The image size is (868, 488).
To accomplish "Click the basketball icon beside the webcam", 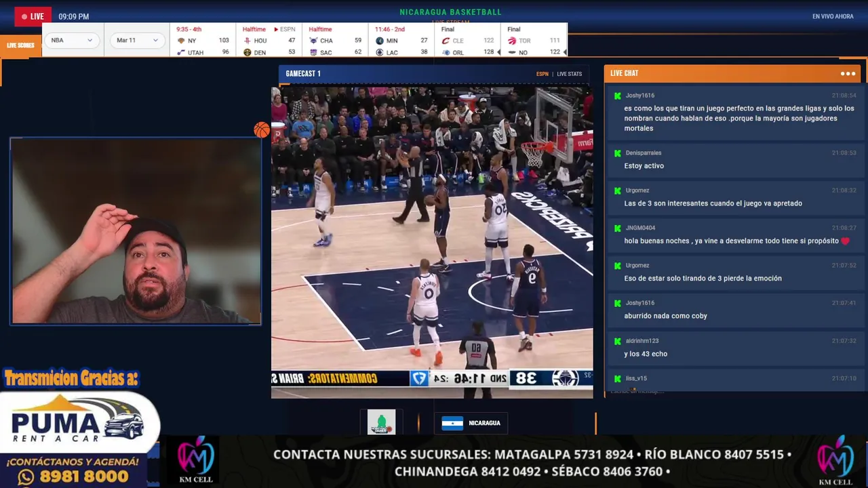I will click(x=262, y=129).
